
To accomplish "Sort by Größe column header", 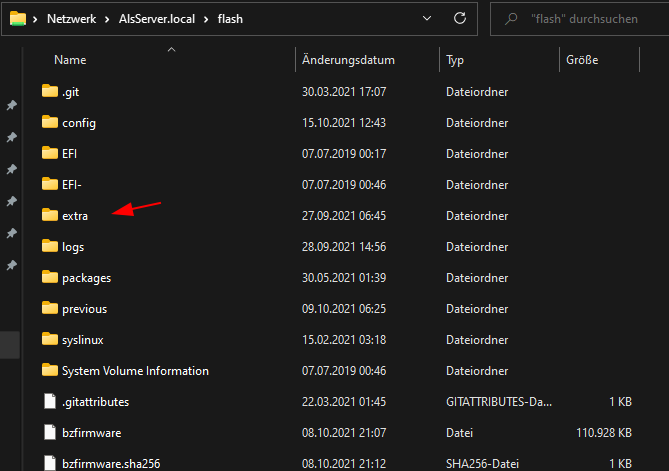I will 582,60.
